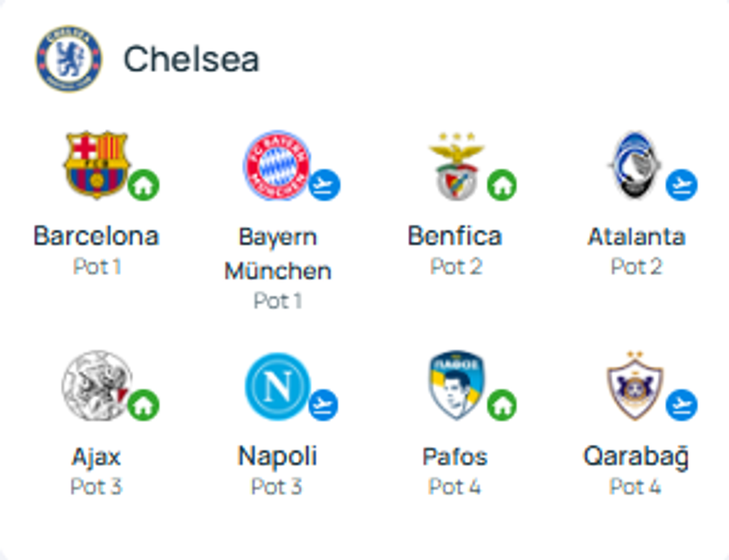
Task: Click the Qarabağ club crest
Action: pyautogui.click(x=635, y=385)
